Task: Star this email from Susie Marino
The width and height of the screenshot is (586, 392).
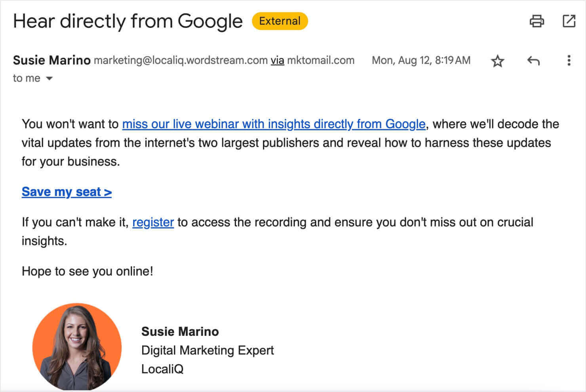Action: [497, 61]
